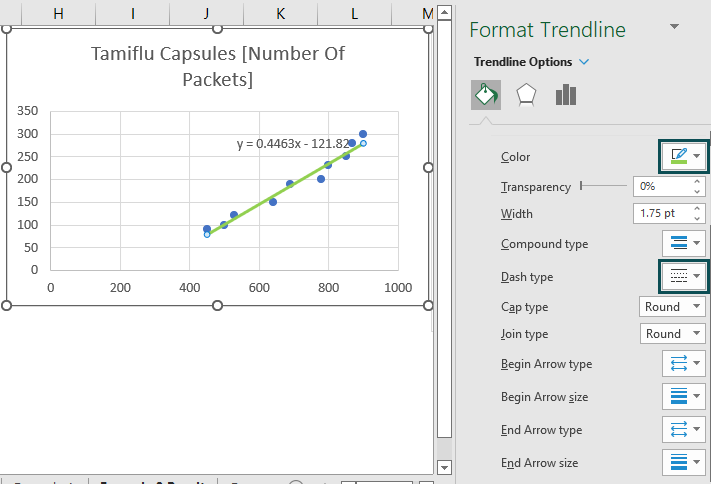Click the horizontal axis label 1000

pos(398,288)
